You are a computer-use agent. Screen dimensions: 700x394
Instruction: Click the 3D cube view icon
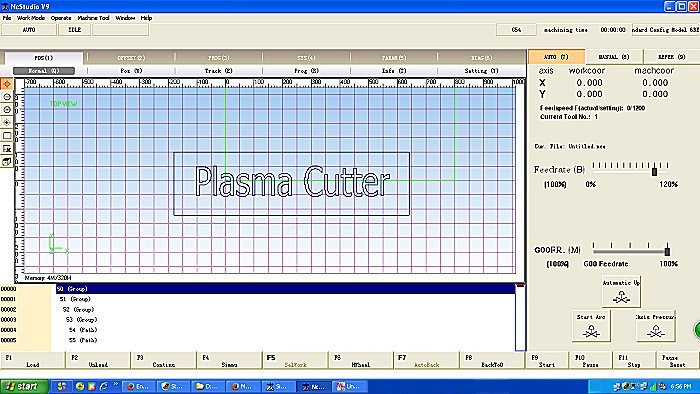pos(7,162)
